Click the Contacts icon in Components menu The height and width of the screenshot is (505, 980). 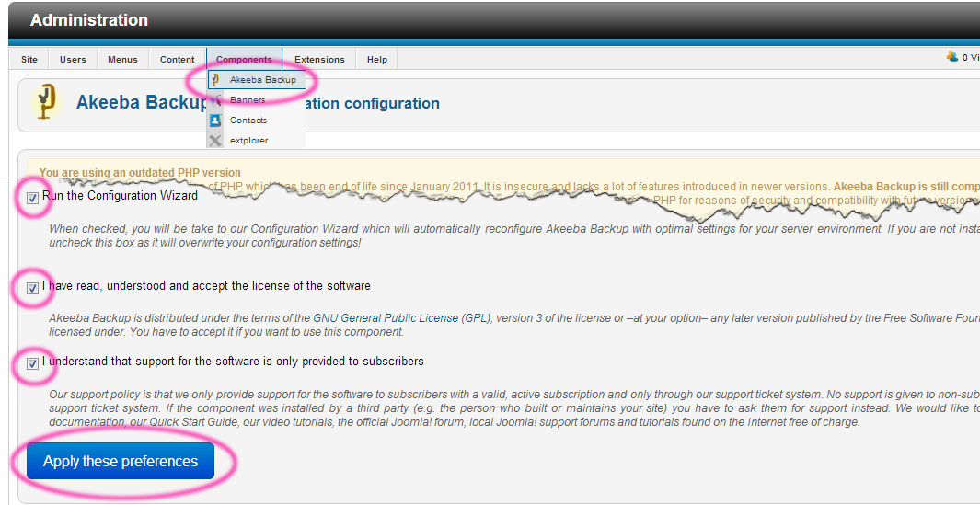pyautogui.click(x=215, y=121)
